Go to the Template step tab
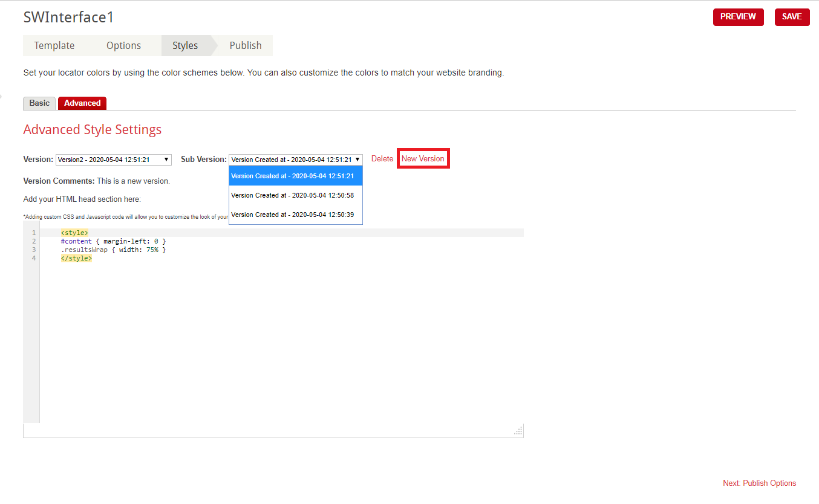819x504 pixels. tap(54, 45)
